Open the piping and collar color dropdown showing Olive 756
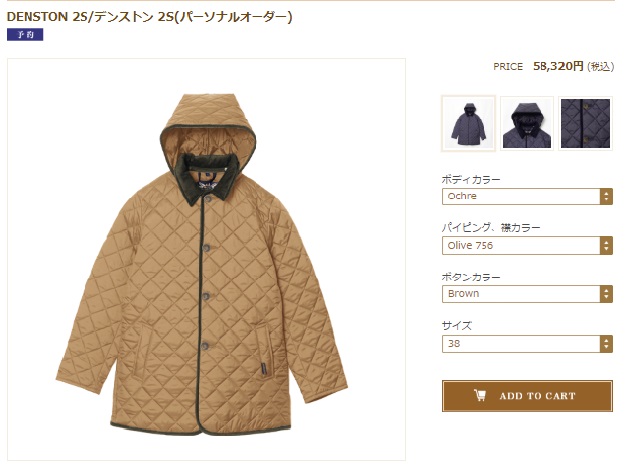The width and height of the screenshot is (626, 476). (527, 246)
